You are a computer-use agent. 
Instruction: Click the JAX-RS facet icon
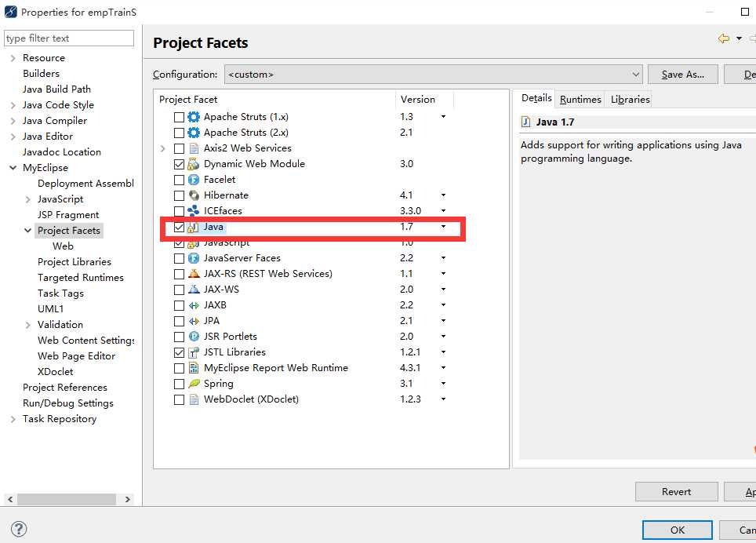194,274
